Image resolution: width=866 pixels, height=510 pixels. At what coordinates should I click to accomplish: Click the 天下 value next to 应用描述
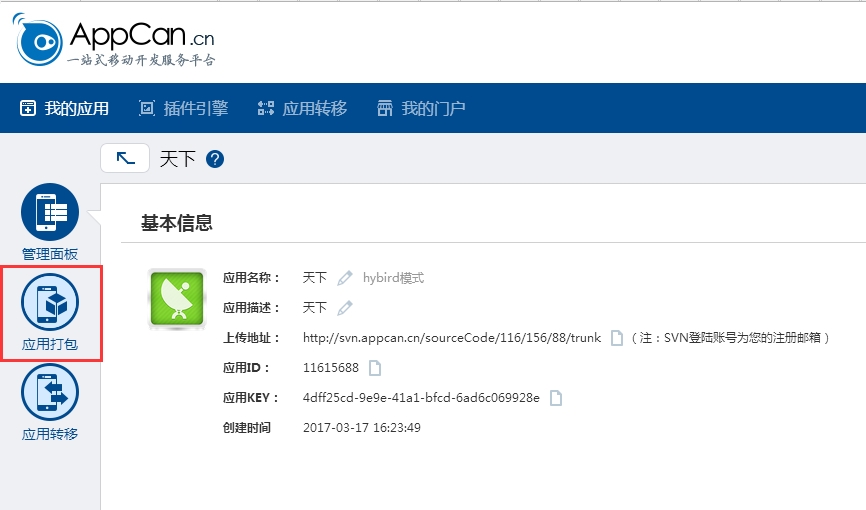[315, 307]
